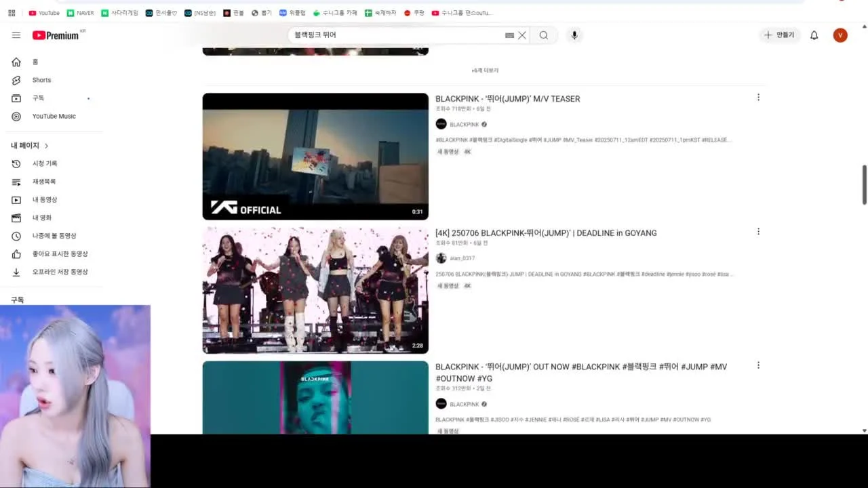This screenshot has height=488, width=868.
Task: Clear the search box text
Action: pos(522,35)
